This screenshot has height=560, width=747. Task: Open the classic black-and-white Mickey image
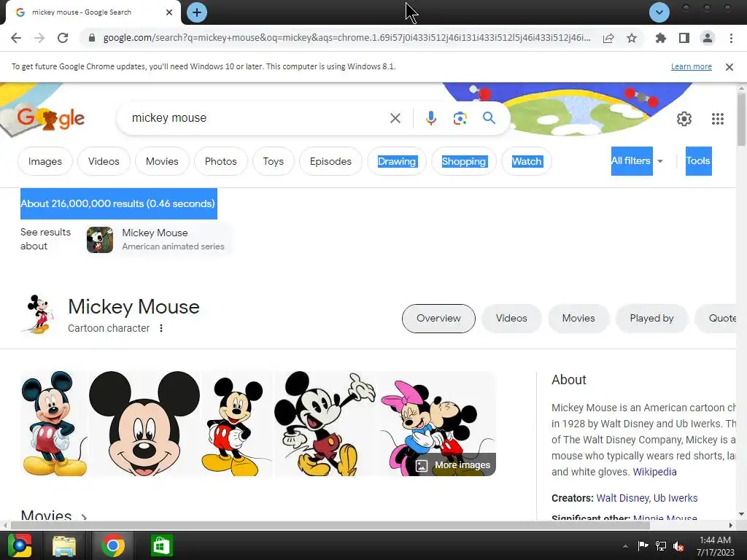point(326,424)
